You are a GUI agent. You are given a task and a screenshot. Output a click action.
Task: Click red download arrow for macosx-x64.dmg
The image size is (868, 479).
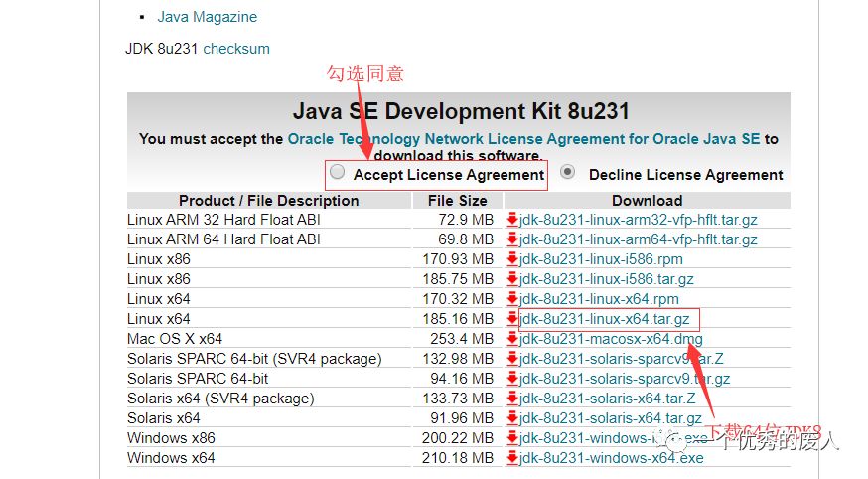tap(512, 339)
